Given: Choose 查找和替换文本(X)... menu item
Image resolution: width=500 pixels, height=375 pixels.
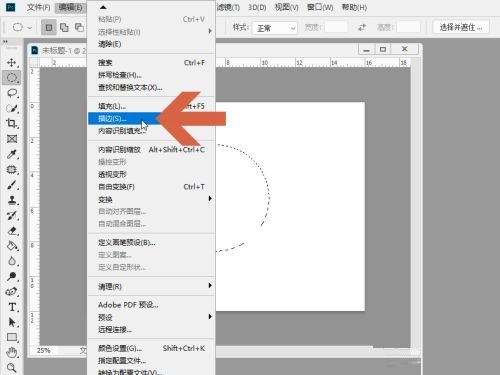Looking at the screenshot, I should (x=151, y=88).
